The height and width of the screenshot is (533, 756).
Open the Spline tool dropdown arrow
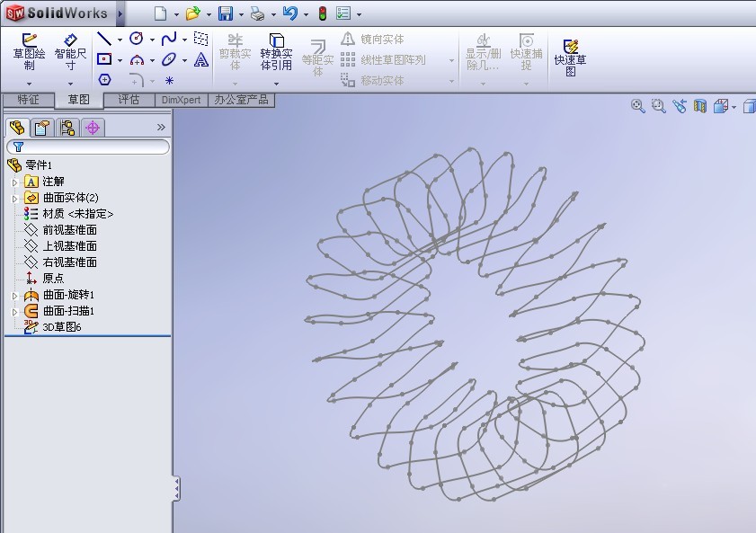184,40
